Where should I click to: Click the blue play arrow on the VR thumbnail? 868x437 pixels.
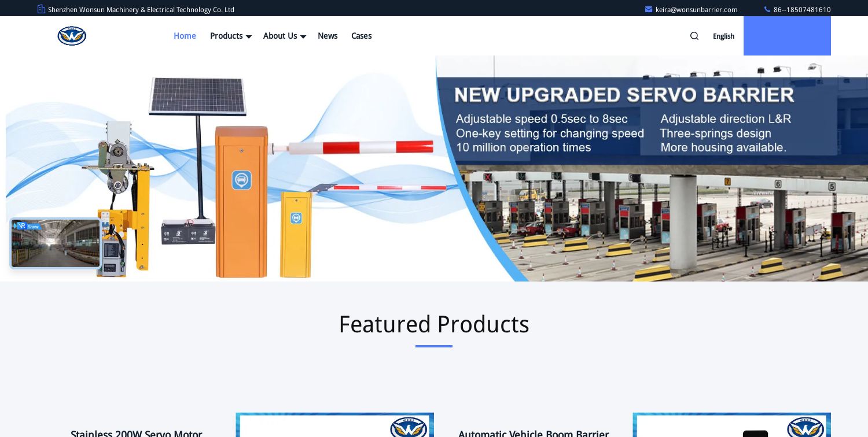[16, 225]
